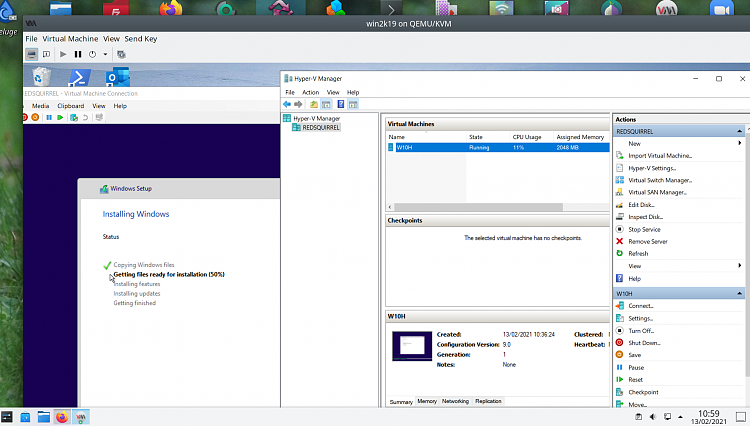Open Virtual SAN Manager action
750x426 pixels.
click(657, 192)
